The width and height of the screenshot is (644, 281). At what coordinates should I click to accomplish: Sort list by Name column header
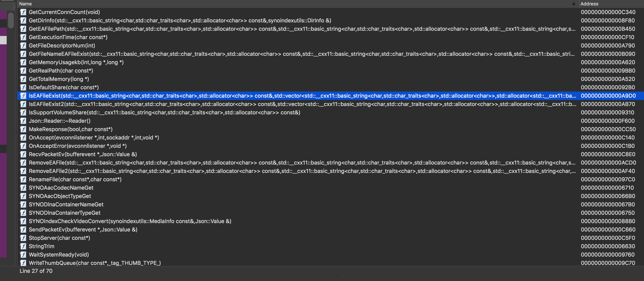(25, 4)
